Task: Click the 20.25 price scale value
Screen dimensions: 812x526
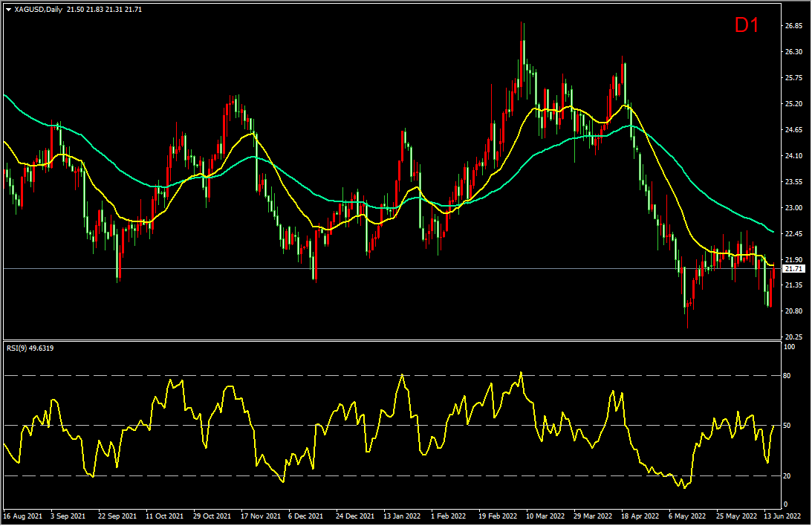Action: [794, 337]
